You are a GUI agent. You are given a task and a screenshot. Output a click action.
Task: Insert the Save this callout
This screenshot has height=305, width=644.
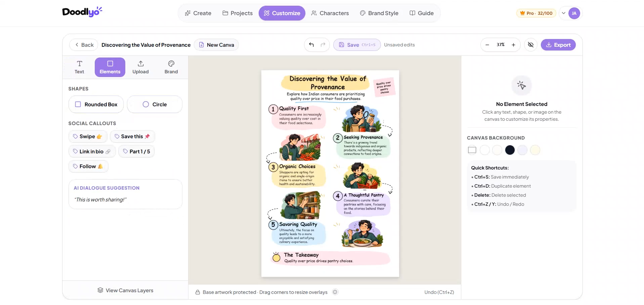click(x=132, y=136)
